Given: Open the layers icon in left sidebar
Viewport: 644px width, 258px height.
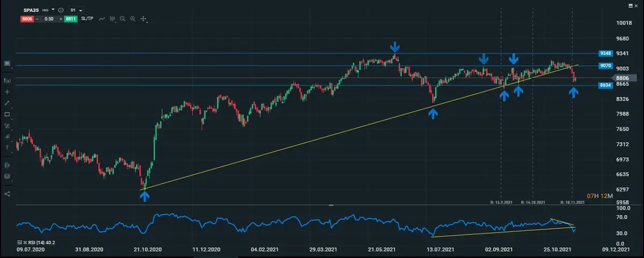Looking at the screenshot, I should click(x=8, y=176).
